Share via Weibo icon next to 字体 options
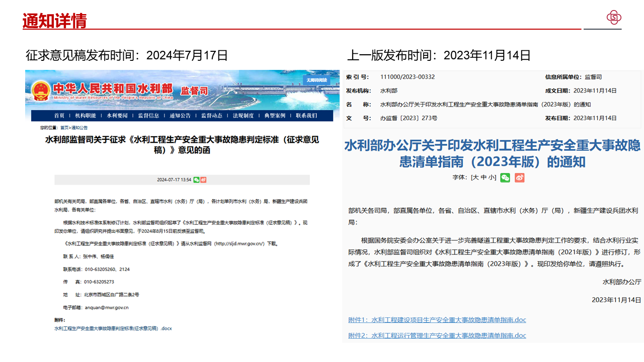 tap(520, 177)
